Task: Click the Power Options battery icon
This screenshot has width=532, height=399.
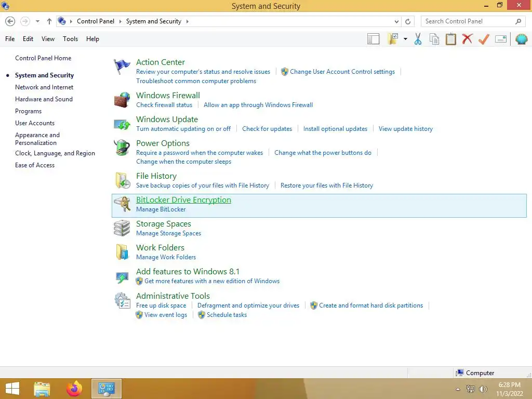Action: [122, 148]
